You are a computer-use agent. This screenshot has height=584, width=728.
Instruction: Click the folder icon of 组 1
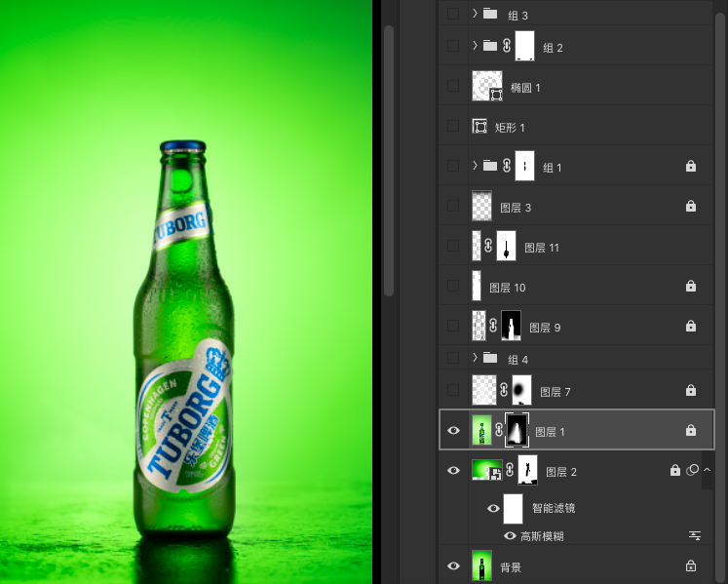pos(490,166)
